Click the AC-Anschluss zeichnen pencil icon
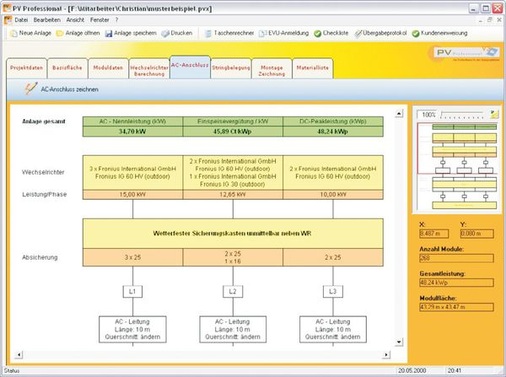Image resolution: width=506 pixels, height=377 pixels. [x=31, y=89]
